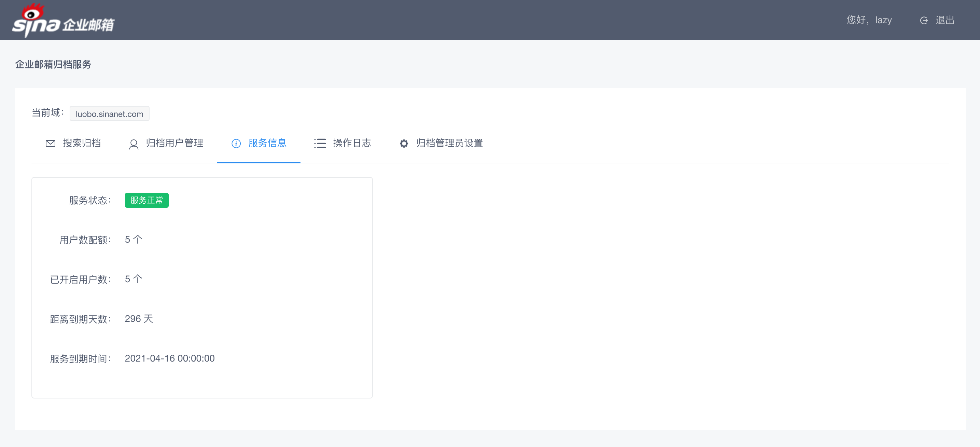Open the 操作日志 tab
The width and height of the screenshot is (980, 447).
352,143
